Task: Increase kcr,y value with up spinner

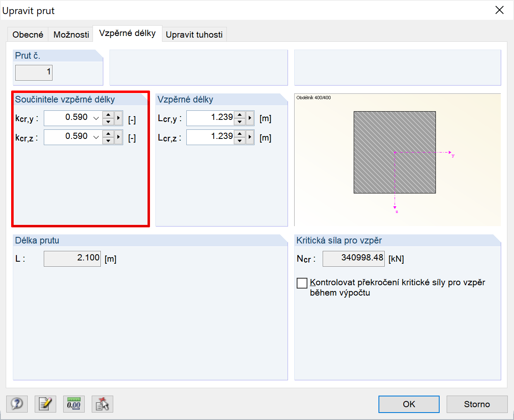Action: pos(108,115)
